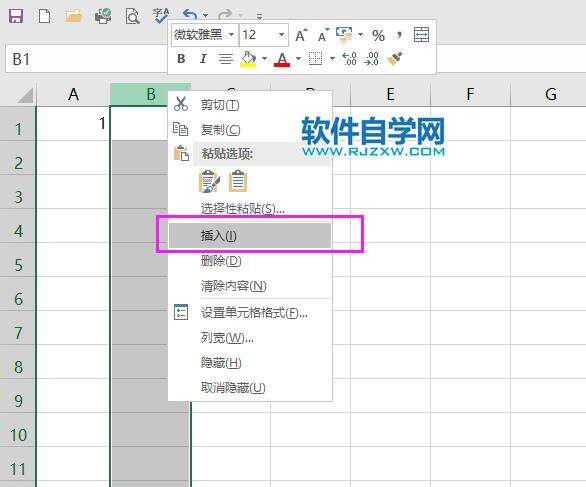Click the Undo arrow icon

point(190,15)
